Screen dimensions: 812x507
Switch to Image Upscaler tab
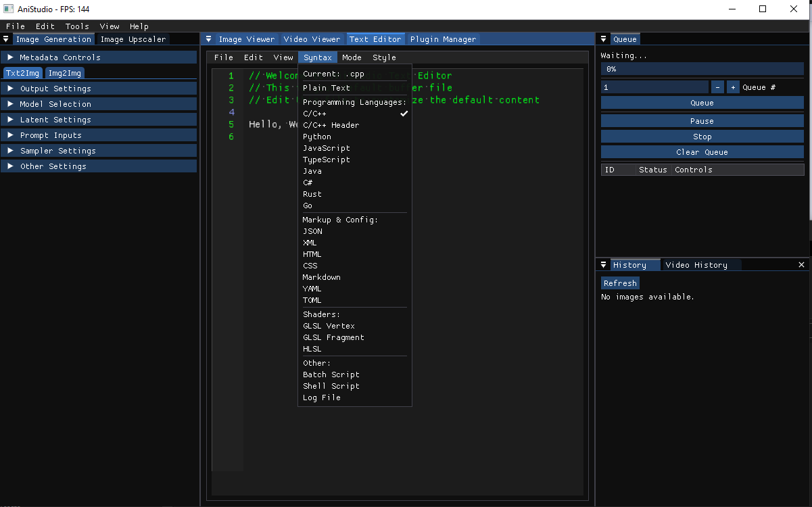pyautogui.click(x=133, y=39)
